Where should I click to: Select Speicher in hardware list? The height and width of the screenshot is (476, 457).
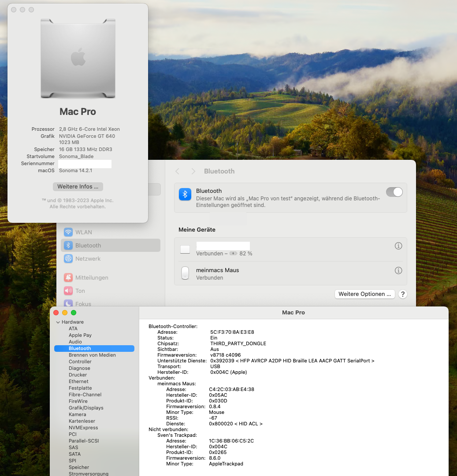tap(79, 468)
